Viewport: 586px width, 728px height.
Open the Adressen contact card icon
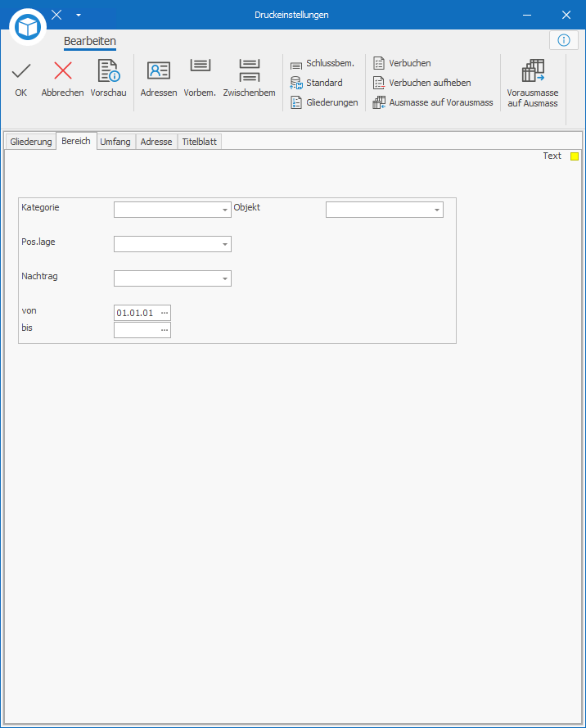click(159, 79)
